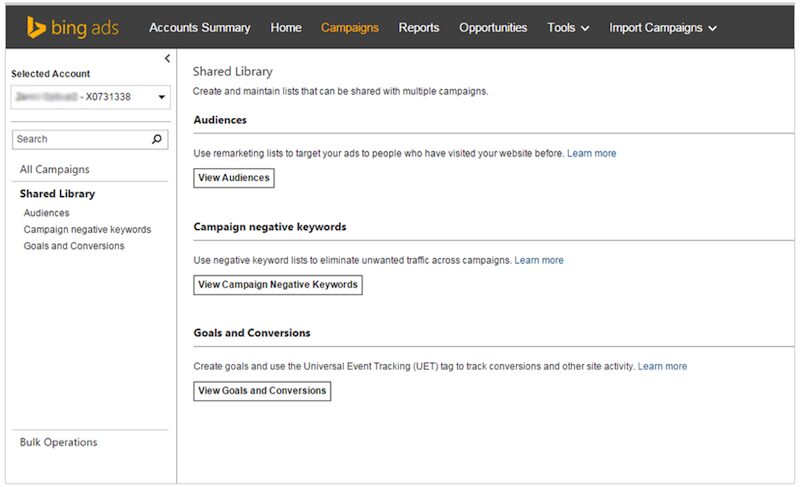Switch to the Opportunities tab
This screenshot has height=487, width=800.
[x=493, y=28]
